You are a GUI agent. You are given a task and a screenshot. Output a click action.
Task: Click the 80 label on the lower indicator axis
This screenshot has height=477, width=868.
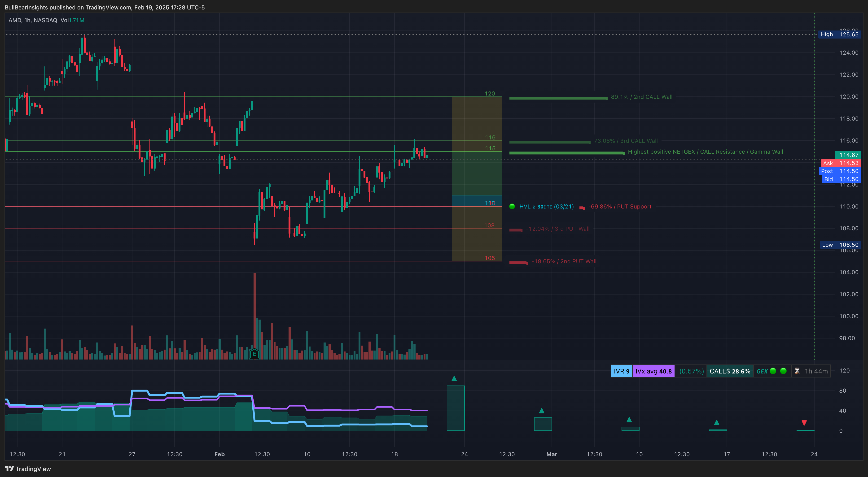[x=842, y=391]
